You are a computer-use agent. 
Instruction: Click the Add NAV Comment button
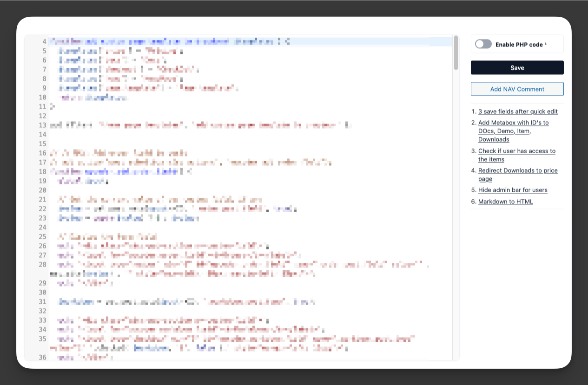click(517, 89)
